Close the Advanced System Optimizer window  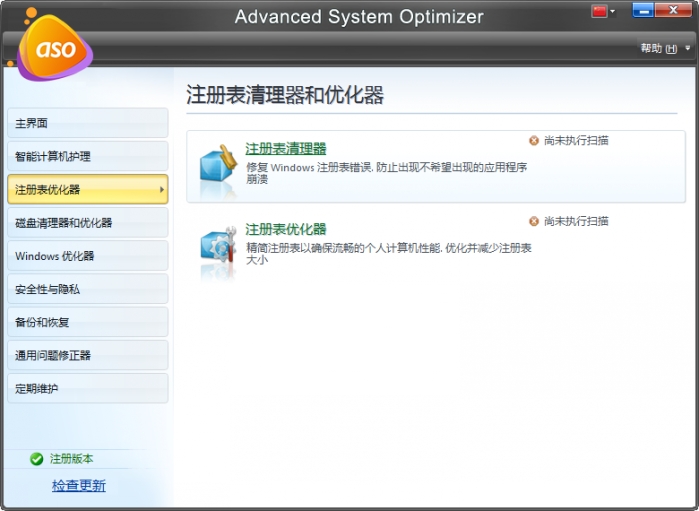[x=673, y=10]
